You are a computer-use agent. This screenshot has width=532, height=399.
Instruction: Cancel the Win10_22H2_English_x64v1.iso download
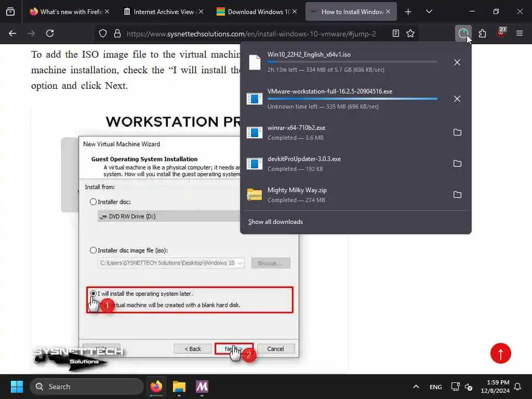pos(457,62)
